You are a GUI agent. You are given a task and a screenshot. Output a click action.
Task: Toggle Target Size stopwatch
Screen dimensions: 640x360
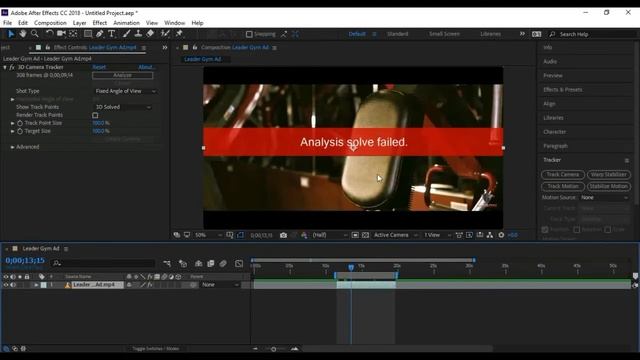click(x=20, y=131)
